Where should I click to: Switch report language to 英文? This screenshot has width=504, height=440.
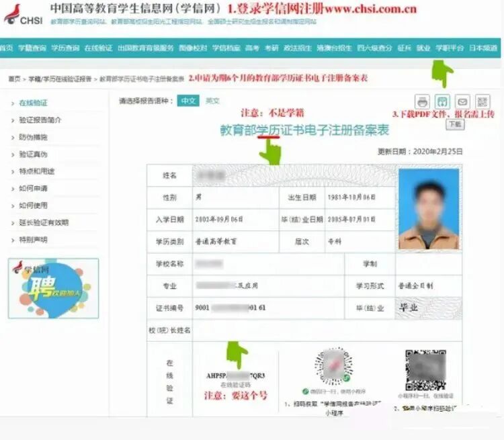pos(212,101)
